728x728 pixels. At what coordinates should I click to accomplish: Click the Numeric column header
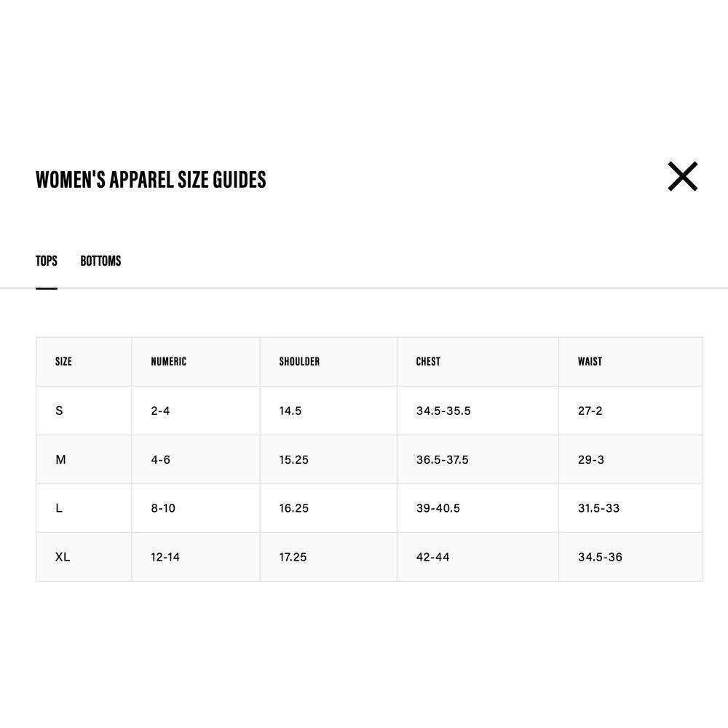[x=169, y=361]
